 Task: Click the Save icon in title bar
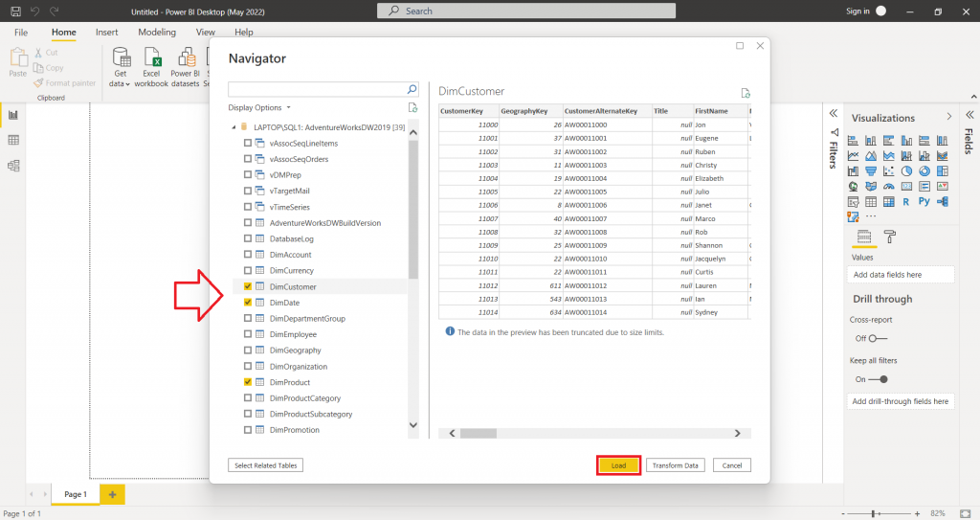pos(16,11)
